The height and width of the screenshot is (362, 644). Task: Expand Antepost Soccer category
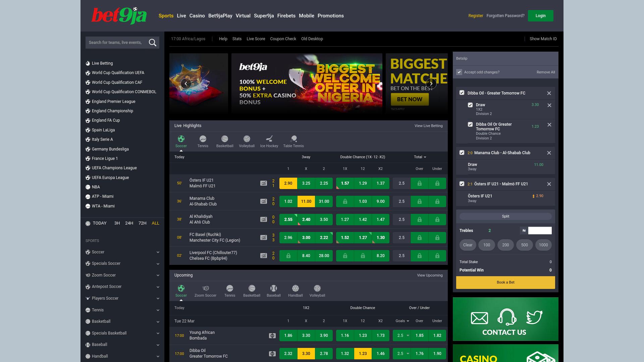(158, 287)
